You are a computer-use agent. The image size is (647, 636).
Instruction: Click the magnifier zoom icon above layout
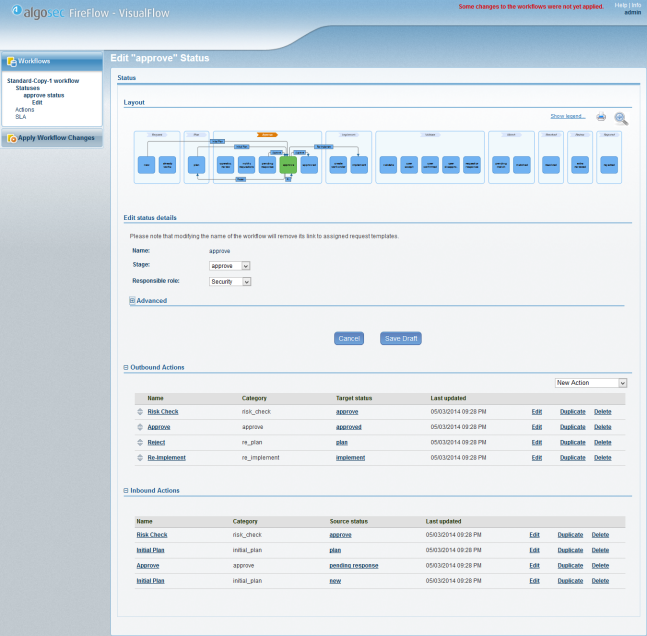point(621,118)
